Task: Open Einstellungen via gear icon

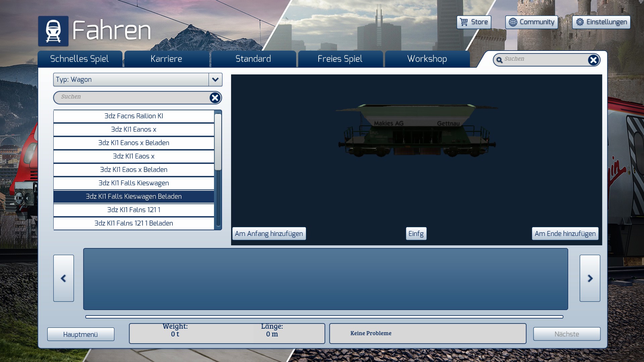Action: tap(580, 22)
